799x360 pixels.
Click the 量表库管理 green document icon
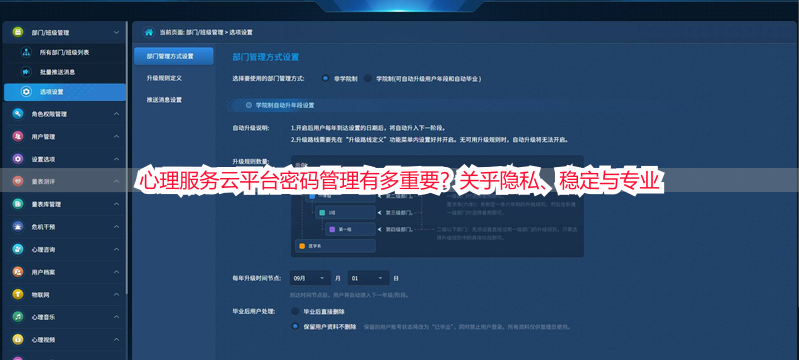(18, 204)
